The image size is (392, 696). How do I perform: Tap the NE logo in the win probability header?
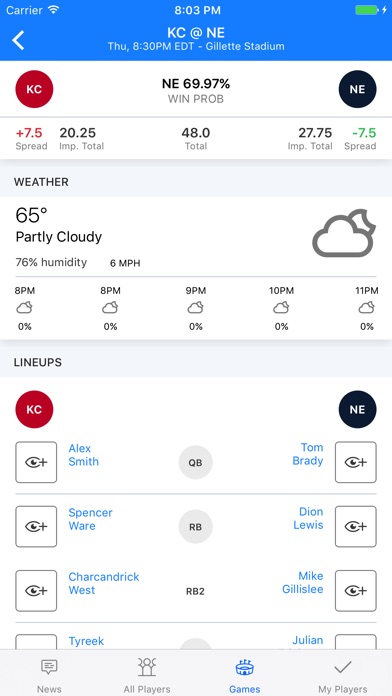[357, 89]
